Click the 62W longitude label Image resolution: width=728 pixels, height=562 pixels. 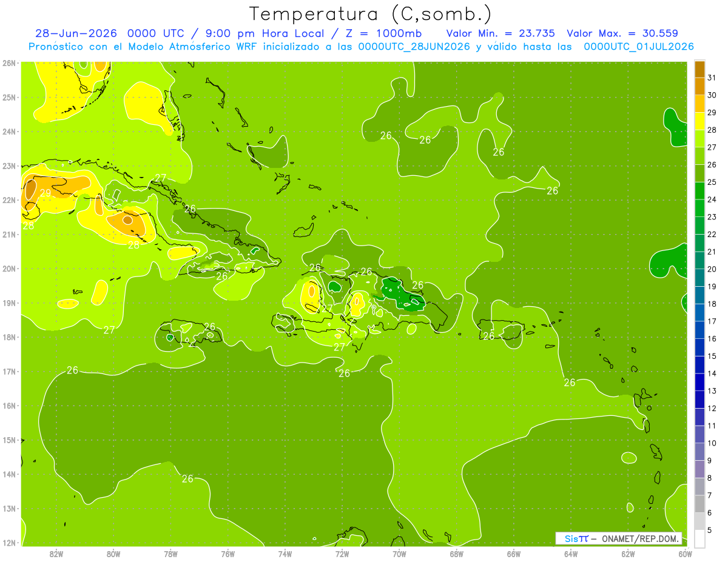click(628, 554)
